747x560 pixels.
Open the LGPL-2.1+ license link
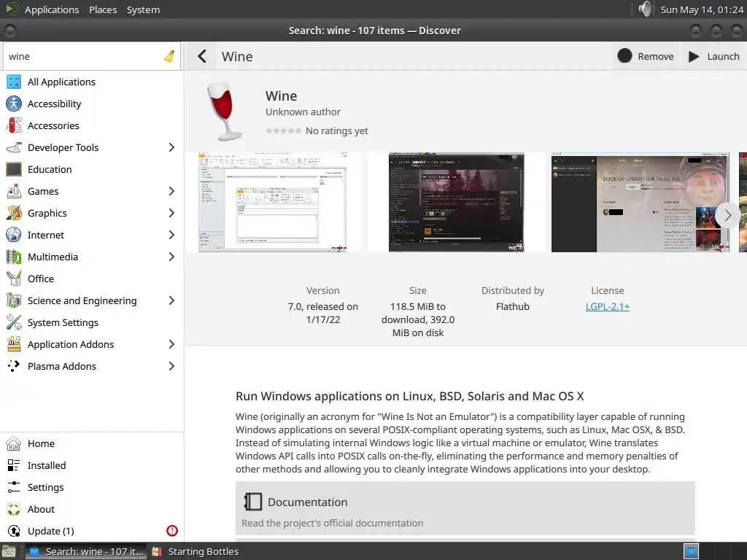click(x=608, y=307)
